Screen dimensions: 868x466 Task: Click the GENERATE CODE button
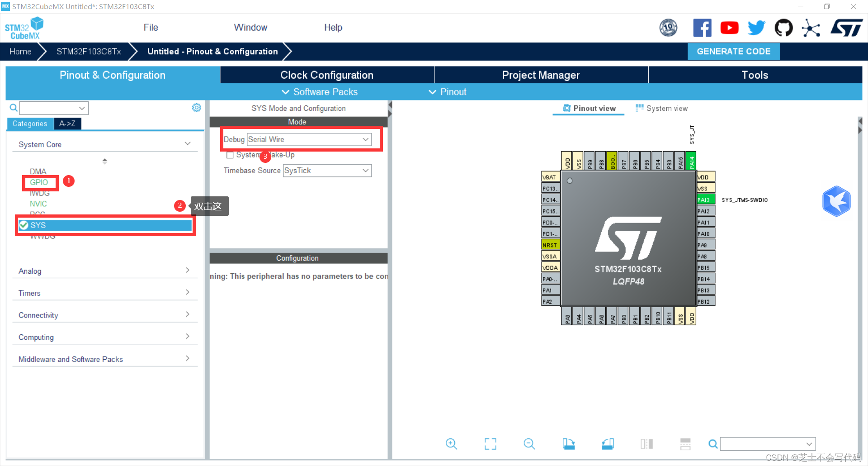[x=733, y=52]
